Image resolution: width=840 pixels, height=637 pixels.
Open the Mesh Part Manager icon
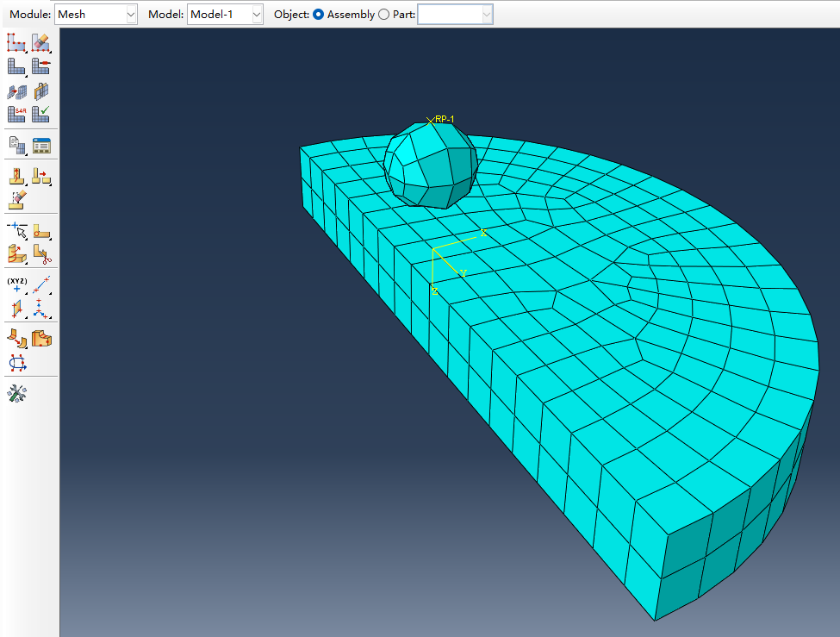40,145
